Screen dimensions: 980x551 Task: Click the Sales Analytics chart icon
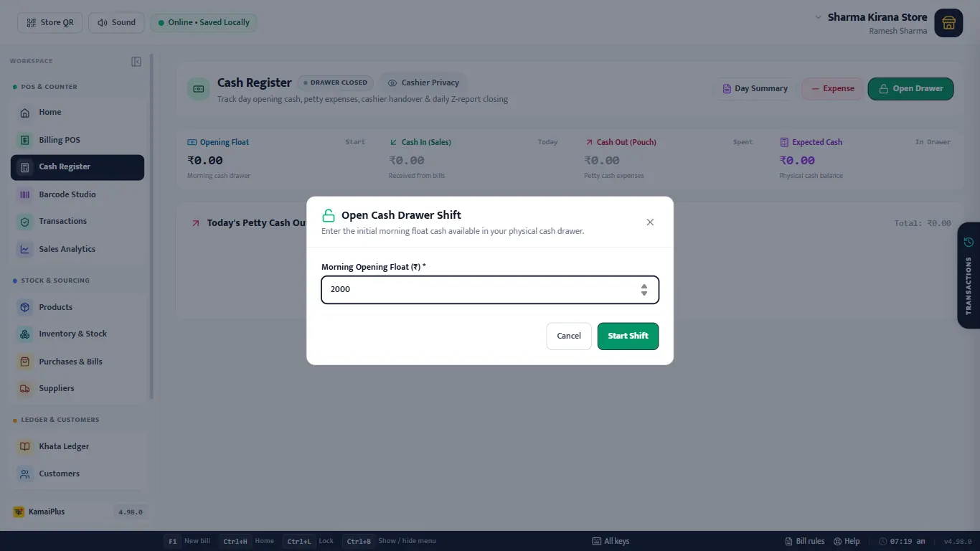click(x=25, y=249)
